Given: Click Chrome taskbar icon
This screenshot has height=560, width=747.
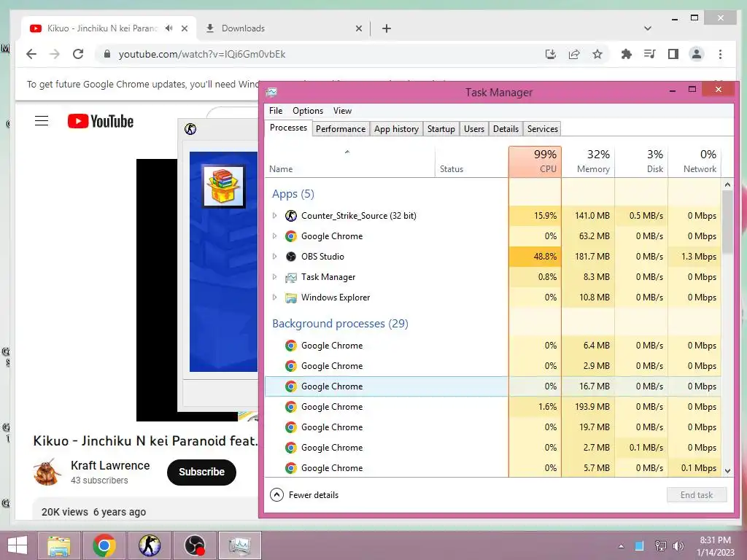Looking at the screenshot, I should pyautogui.click(x=104, y=545).
